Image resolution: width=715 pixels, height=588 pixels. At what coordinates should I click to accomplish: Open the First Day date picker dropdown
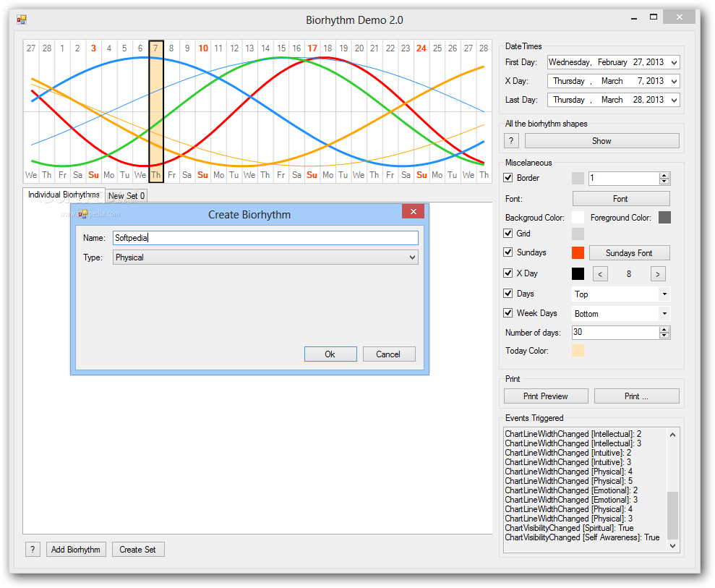[x=674, y=62]
